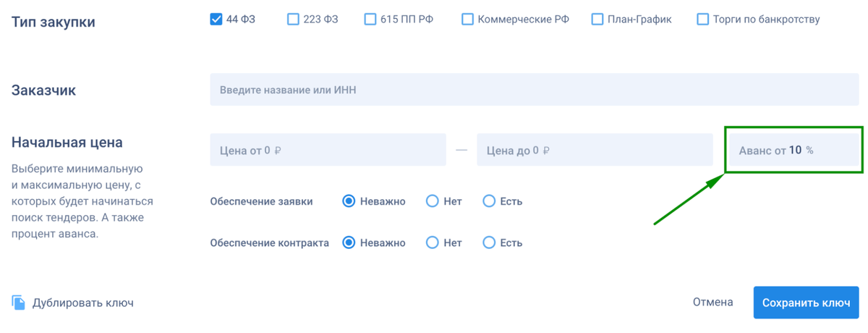
Task: Check the Коммерческие РФ option
Action: point(467,19)
